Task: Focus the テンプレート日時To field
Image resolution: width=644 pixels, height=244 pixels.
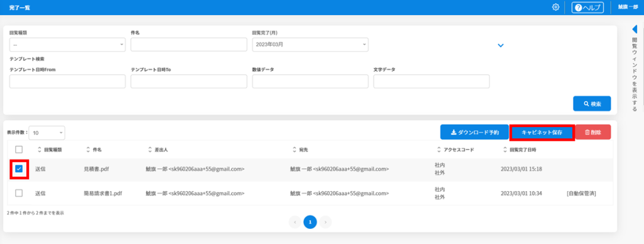Action: point(189,81)
